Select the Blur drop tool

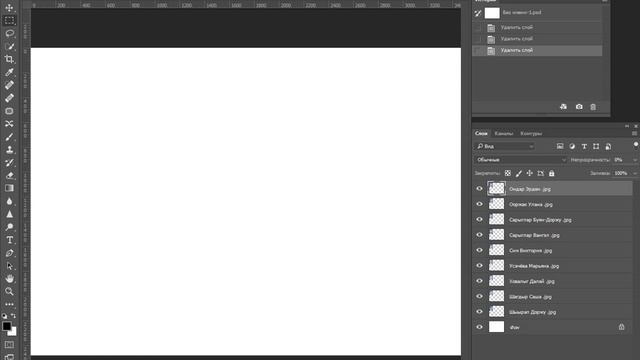[x=9, y=201]
